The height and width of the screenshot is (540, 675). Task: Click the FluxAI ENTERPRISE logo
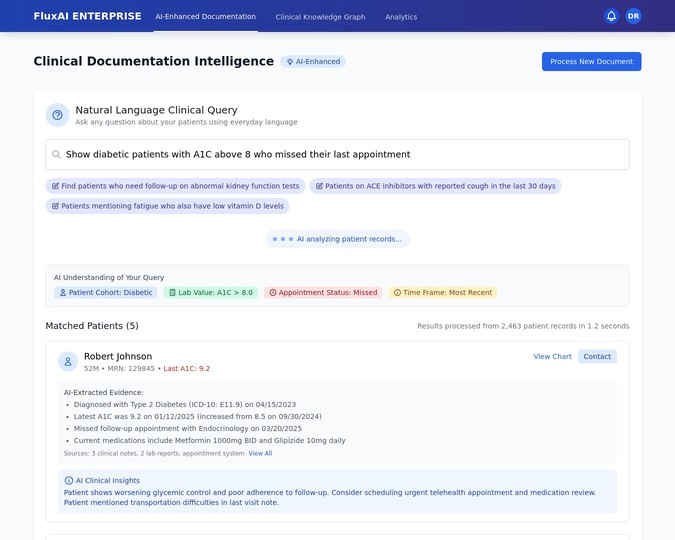pyautogui.click(x=87, y=16)
